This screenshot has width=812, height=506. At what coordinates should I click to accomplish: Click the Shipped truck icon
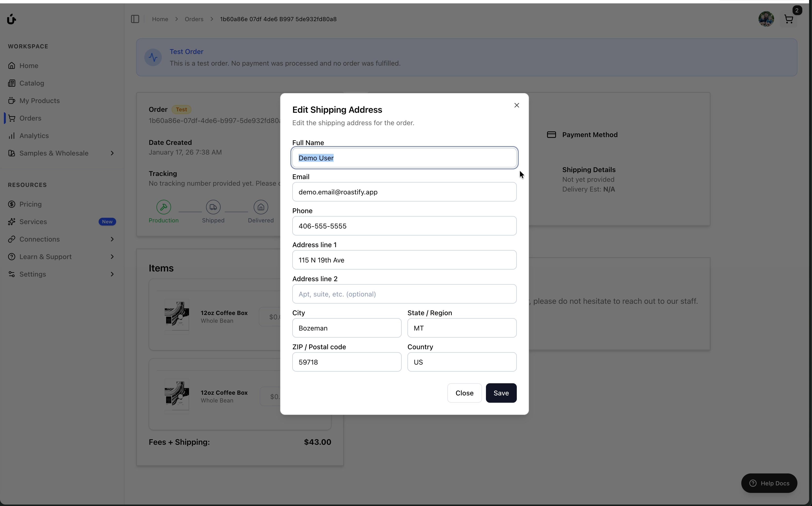tap(213, 207)
